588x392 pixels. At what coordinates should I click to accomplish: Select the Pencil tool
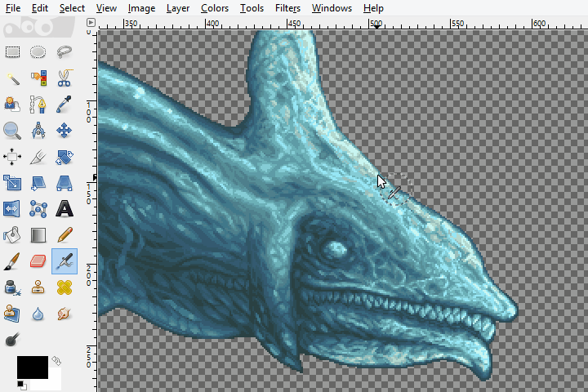pos(65,235)
